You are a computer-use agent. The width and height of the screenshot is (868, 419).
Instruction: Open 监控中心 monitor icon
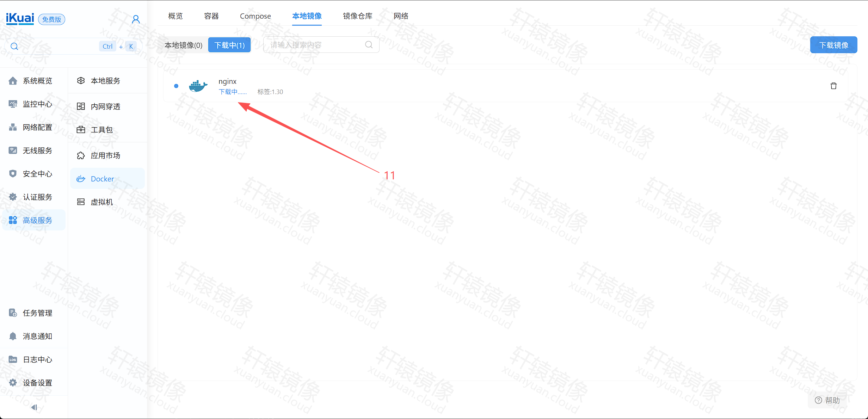[x=13, y=104]
